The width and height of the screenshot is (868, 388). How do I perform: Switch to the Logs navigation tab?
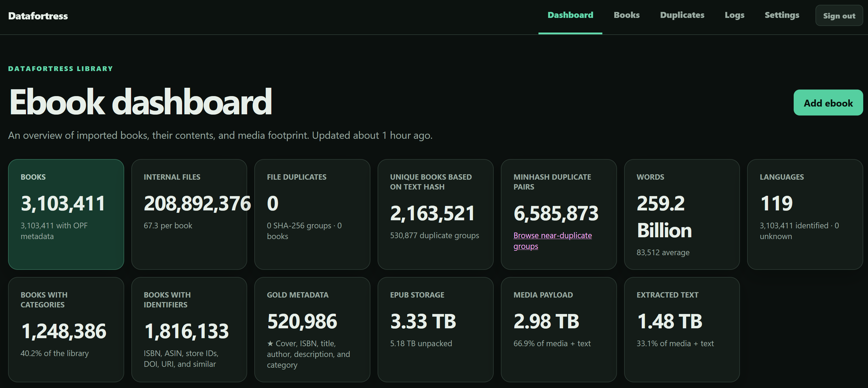click(735, 16)
